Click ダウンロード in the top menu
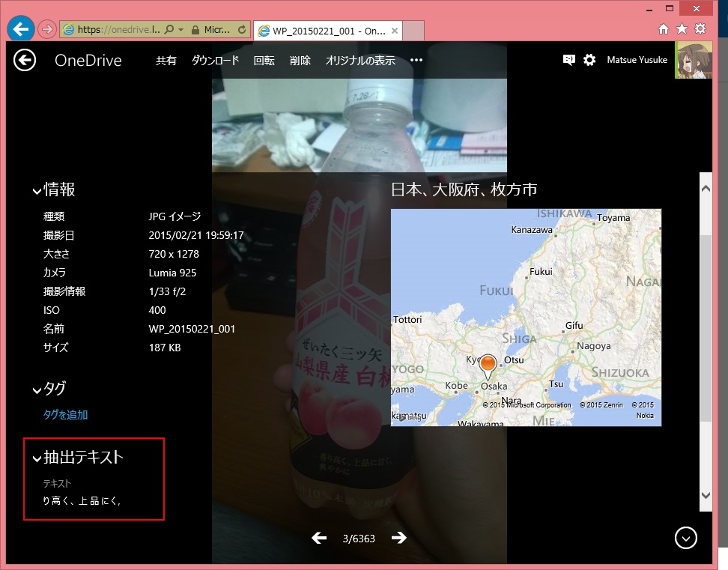The width and height of the screenshot is (728, 570). coord(215,61)
